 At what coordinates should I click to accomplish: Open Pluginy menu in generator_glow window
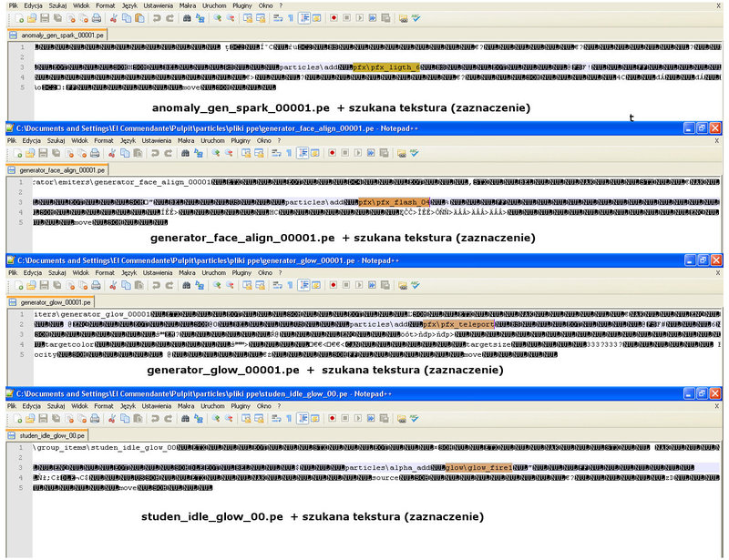(241, 272)
